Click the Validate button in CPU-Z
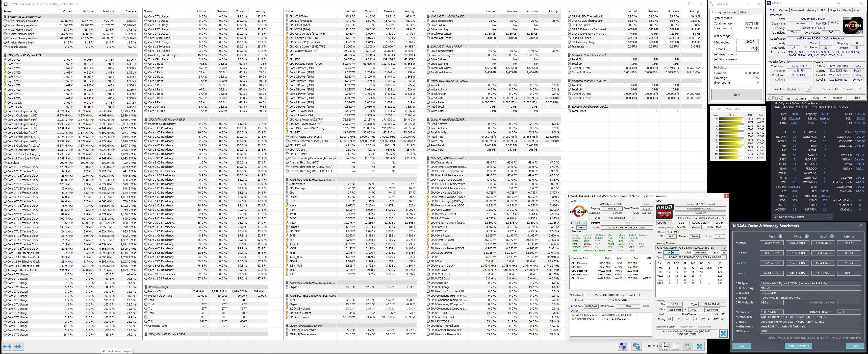Image resolution: width=868 pixels, height=354 pixels. coord(837,98)
